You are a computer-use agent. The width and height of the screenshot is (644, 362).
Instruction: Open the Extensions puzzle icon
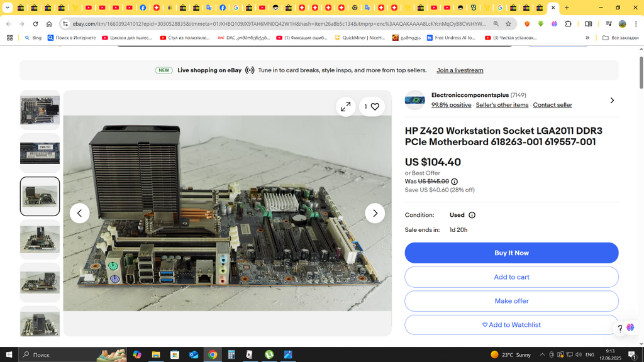pos(568,24)
